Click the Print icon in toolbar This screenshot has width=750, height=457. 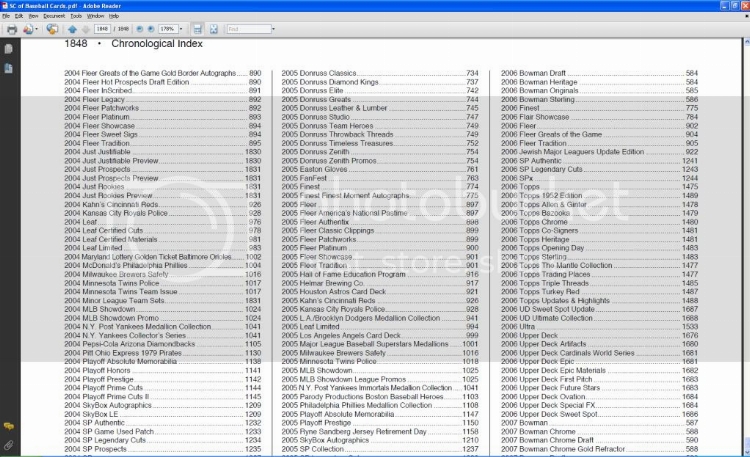[12, 30]
